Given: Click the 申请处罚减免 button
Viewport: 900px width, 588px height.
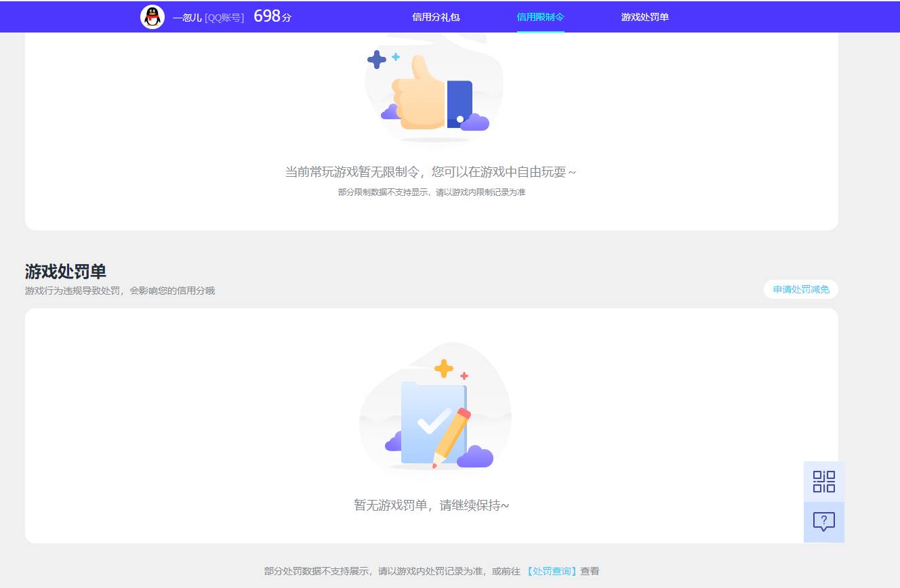Looking at the screenshot, I should pos(800,289).
